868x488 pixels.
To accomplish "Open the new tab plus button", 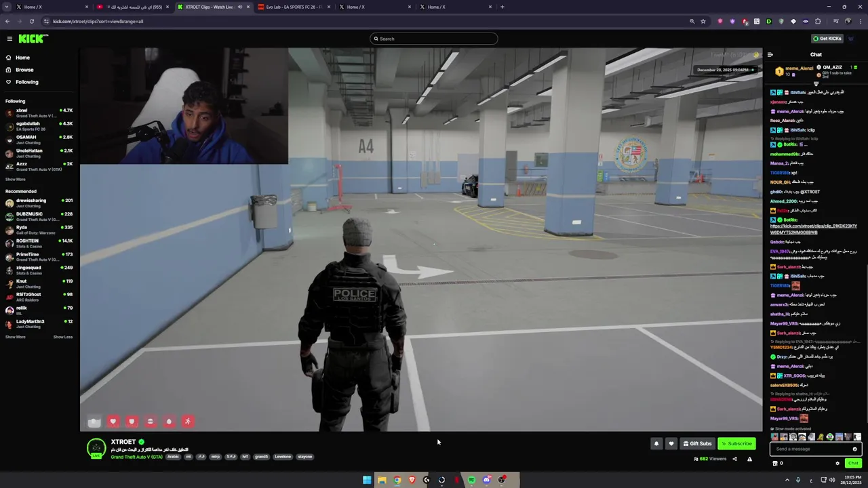I will tap(502, 7).
